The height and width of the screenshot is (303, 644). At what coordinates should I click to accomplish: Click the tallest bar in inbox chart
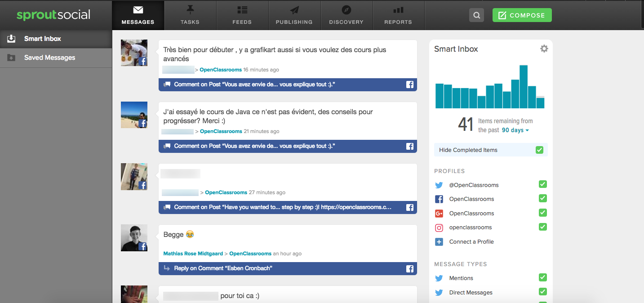click(x=524, y=87)
